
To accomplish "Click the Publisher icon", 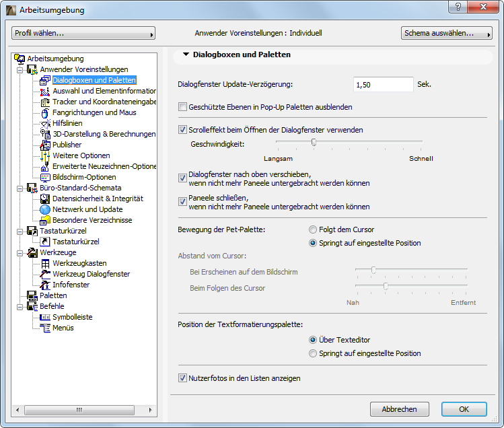I will [x=45, y=145].
